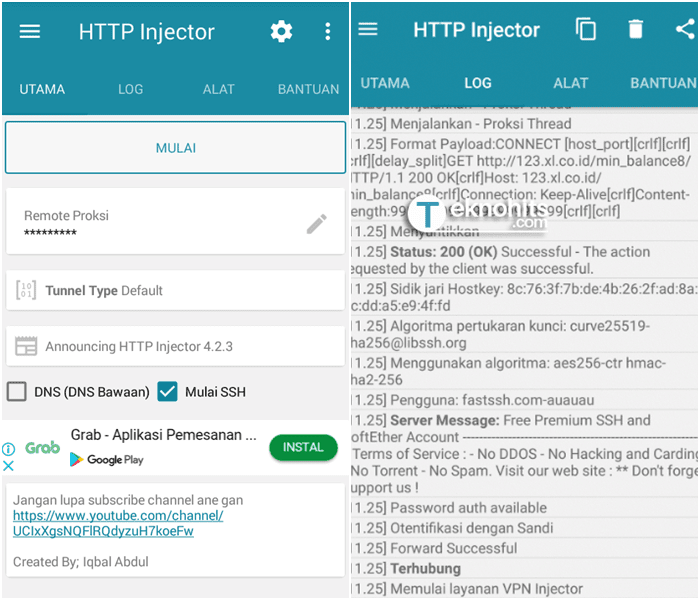Viewport: 700px width, 600px height.
Task: Select 'Status: 200 (OK)' log entry
Action: pos(525,260)
